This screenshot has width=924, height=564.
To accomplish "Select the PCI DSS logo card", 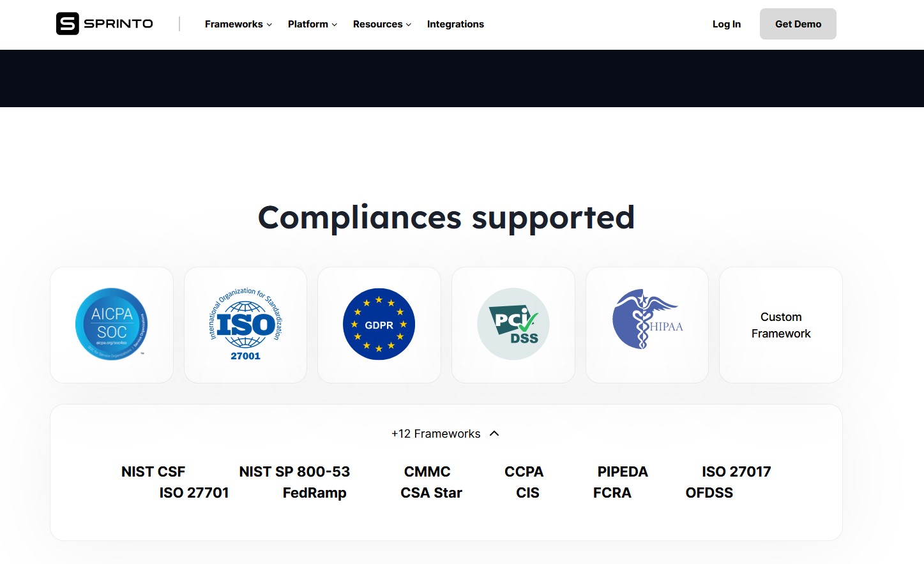I will pos(513,325).
